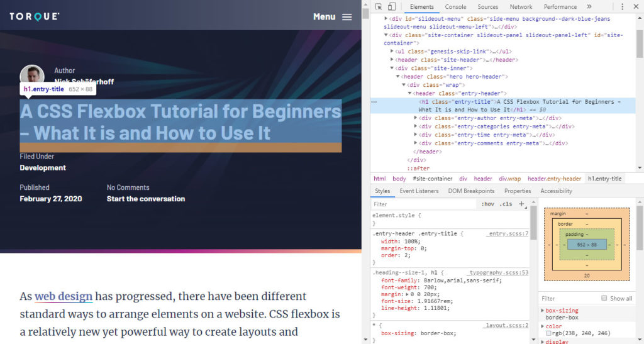Activate the inspect element picker icon
Image resolution: width=644 pixels, height=344 pixels.
click(378, 6)
